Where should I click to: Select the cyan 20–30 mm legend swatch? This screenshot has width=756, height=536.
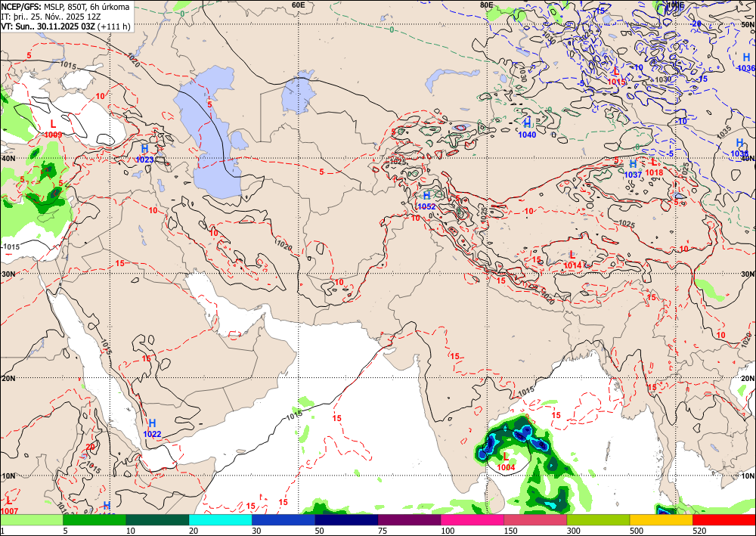click(220, 519)
